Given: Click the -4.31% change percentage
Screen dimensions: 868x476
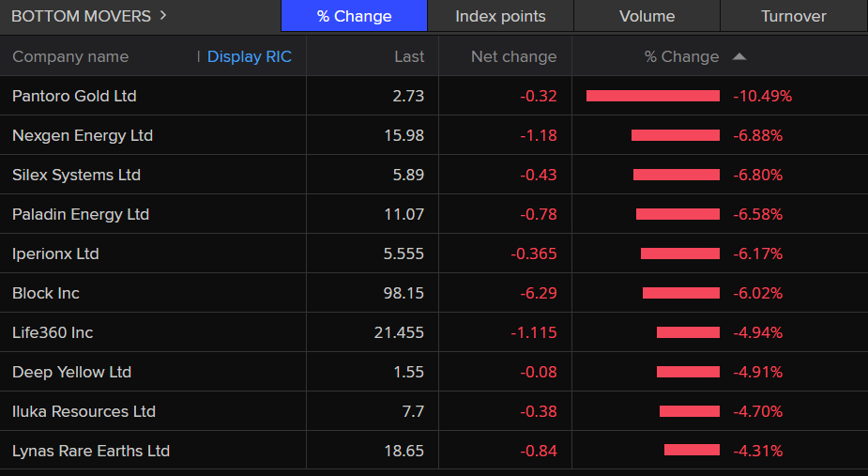Looking at the screenshot, I should pyautogui.click(x=758, y=451).
